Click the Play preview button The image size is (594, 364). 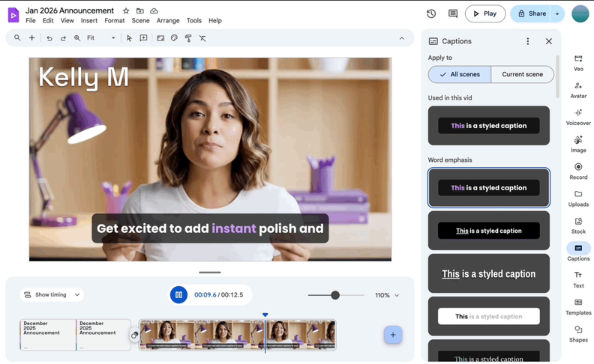[x=485, y=13]
